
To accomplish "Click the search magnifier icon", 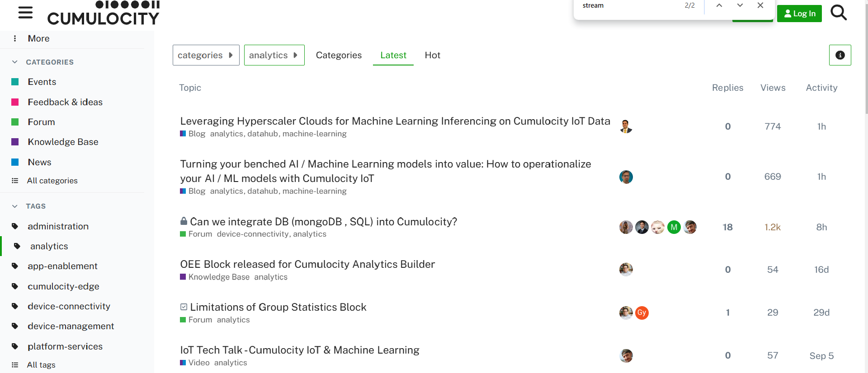I will pyautogui.click(x=839, y=13).
